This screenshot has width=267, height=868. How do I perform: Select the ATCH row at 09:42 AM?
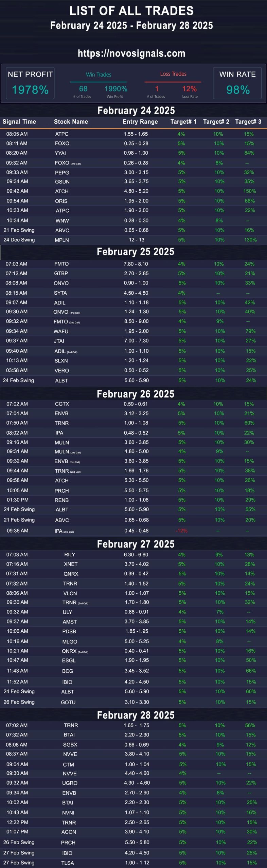click(x=133, y=191)
